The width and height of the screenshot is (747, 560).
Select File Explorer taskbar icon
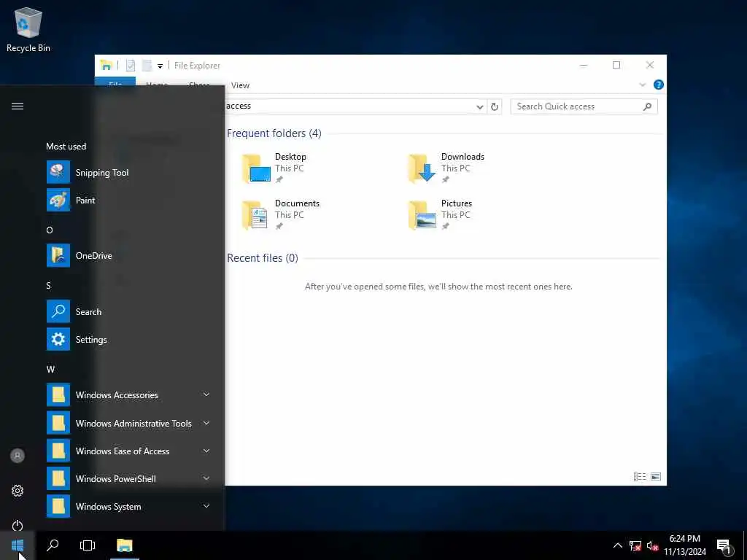click(124, 545)
